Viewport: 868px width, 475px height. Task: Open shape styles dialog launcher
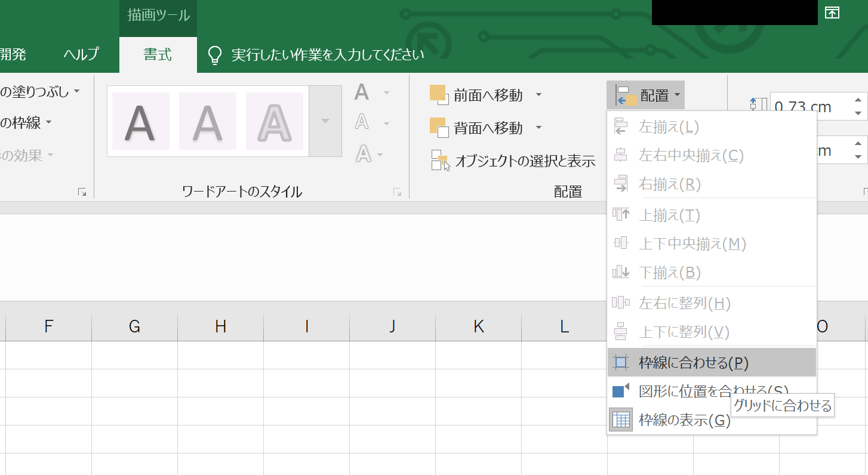(82, 192)
